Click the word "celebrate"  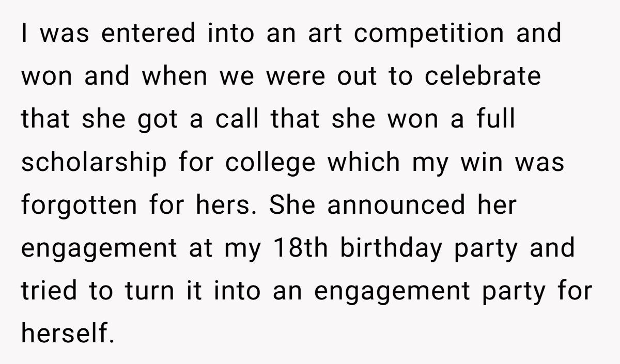pos(482,76)
